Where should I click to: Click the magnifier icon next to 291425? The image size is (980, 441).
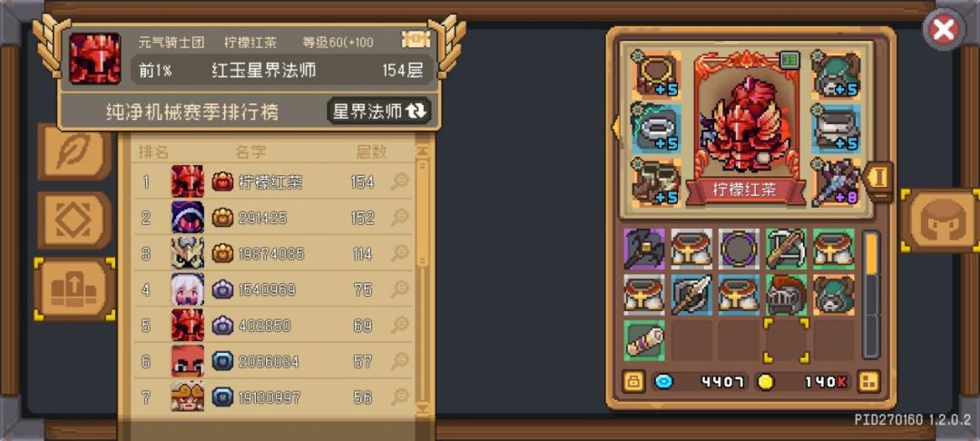click(x=399, y=218)
